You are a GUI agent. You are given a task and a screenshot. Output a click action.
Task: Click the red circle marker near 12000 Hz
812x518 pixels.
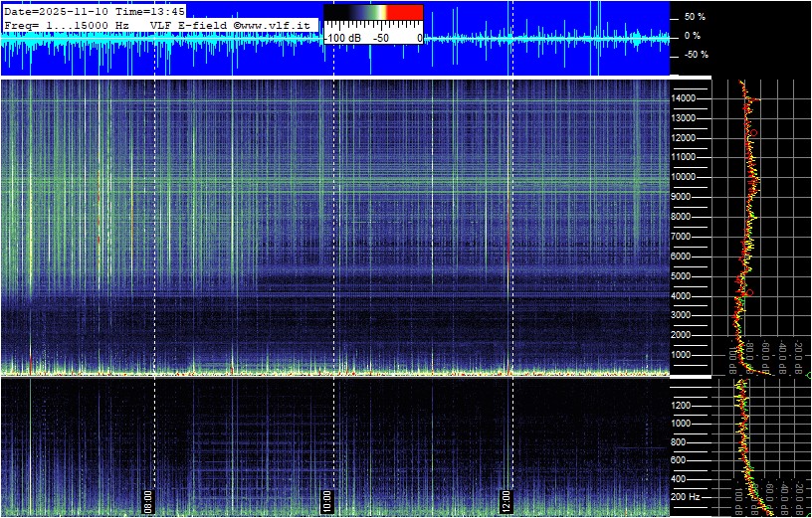(753, 133)
